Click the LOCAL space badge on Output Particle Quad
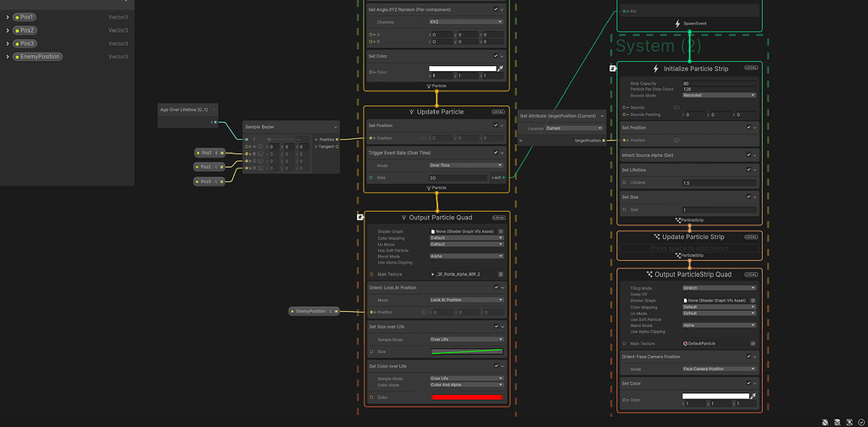Screen dimensions: 868x427 tap(498, 218)
